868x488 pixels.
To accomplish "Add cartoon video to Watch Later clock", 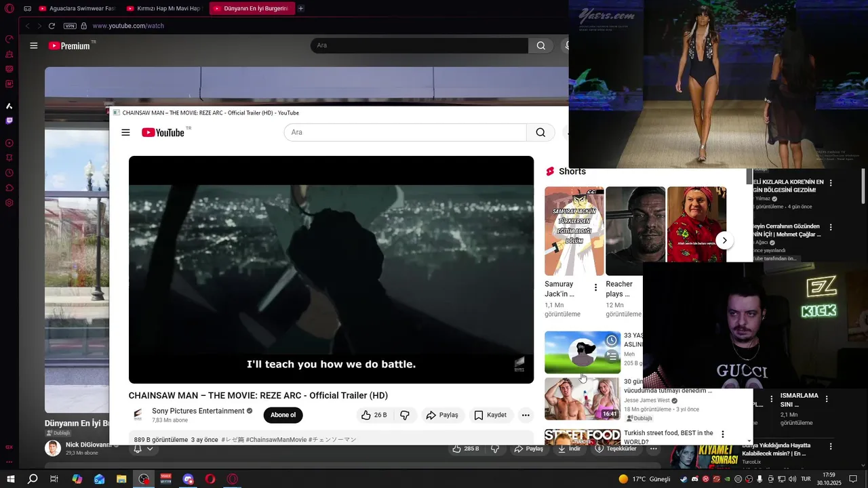I will click(612, 340).
